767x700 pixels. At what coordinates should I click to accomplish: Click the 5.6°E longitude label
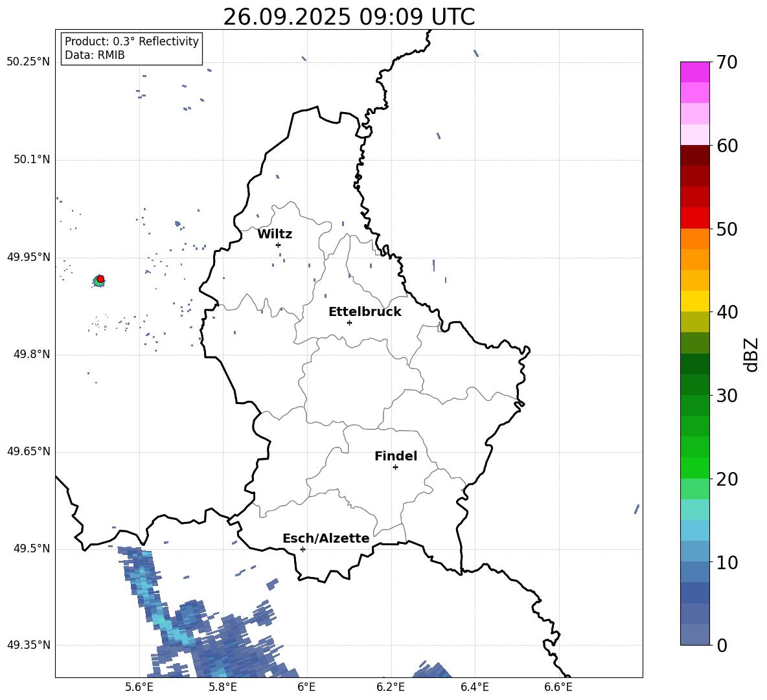tap(139, 687)
